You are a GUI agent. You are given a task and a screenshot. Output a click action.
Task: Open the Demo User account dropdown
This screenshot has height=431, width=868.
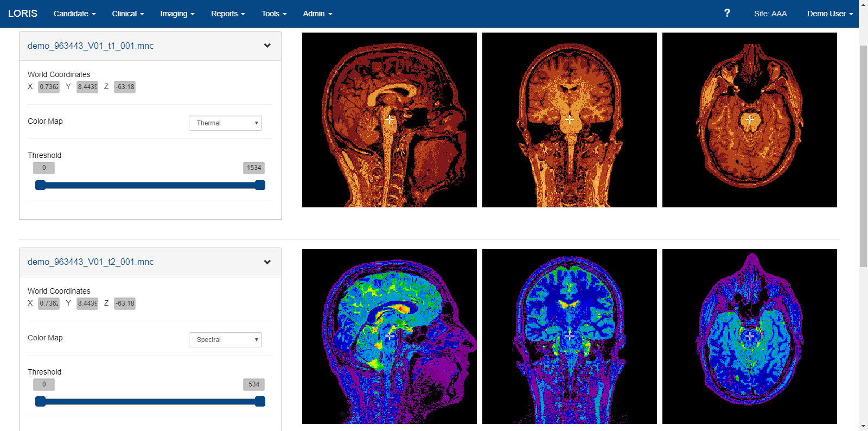830,14
